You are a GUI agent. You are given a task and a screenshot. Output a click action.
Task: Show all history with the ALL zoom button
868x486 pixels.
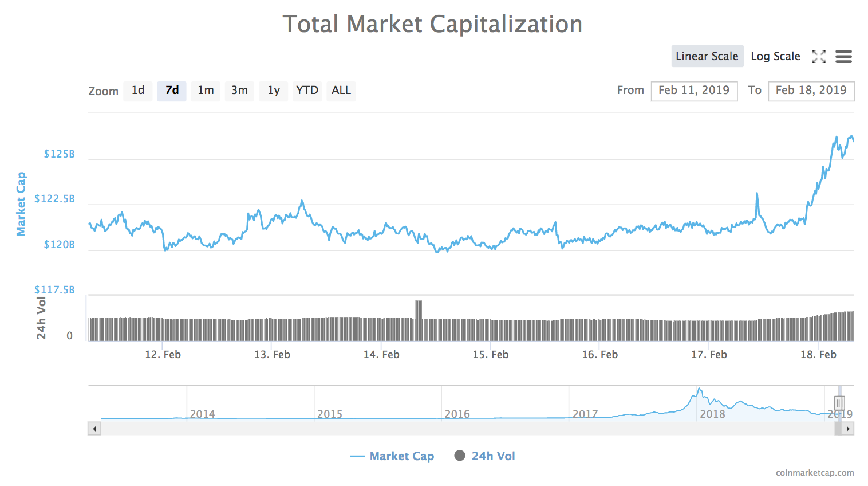(x=341, y=91)
